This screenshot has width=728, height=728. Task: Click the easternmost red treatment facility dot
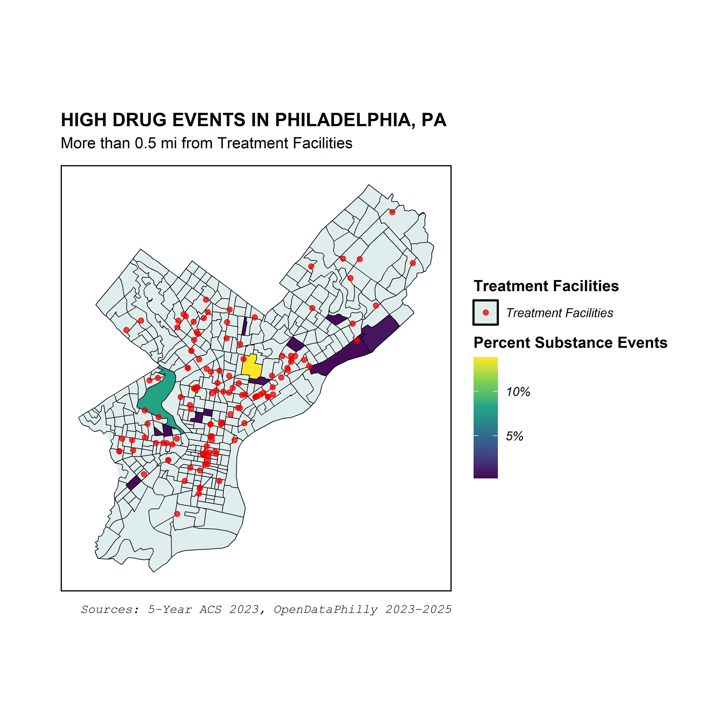(413, 263)
